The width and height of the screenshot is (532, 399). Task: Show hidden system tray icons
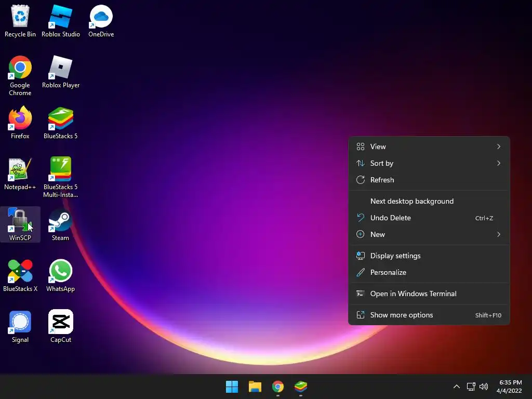coord(457,387)
